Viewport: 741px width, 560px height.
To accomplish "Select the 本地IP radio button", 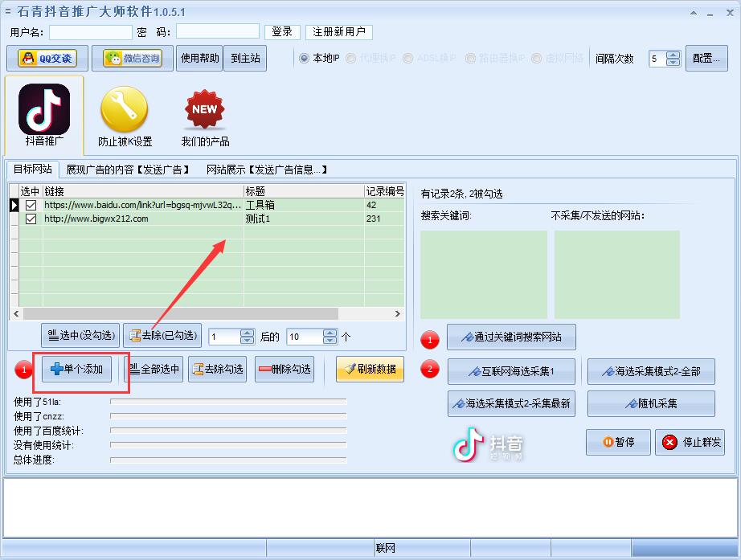I will click(304, 58).
